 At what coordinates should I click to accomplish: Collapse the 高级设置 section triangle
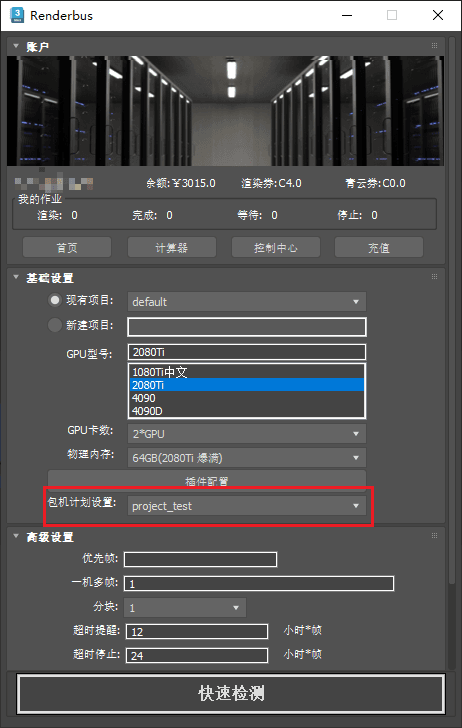16,536
